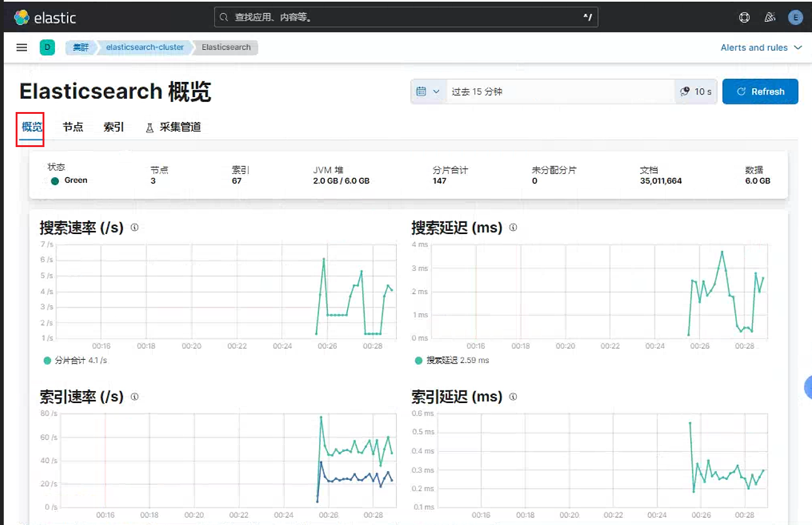
Task: Focus the 查找应用、内容等 search field
Action: coord(406,18)
